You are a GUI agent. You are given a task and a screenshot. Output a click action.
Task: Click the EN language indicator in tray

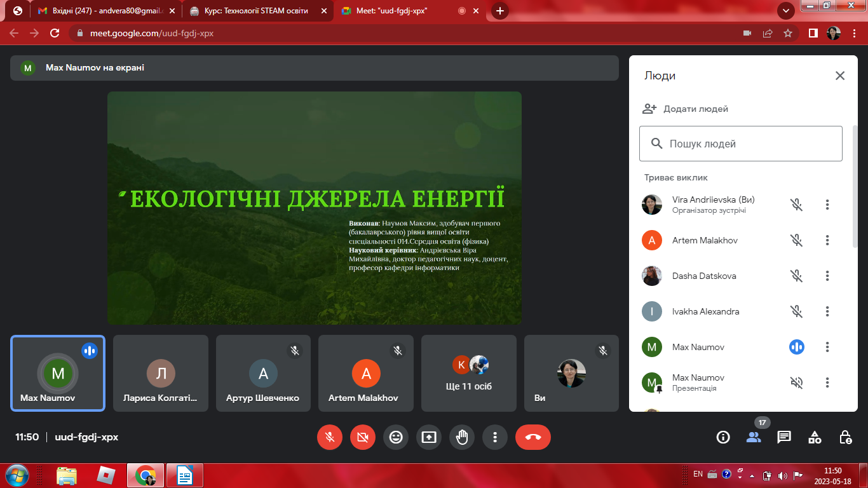tap(698, 474)
